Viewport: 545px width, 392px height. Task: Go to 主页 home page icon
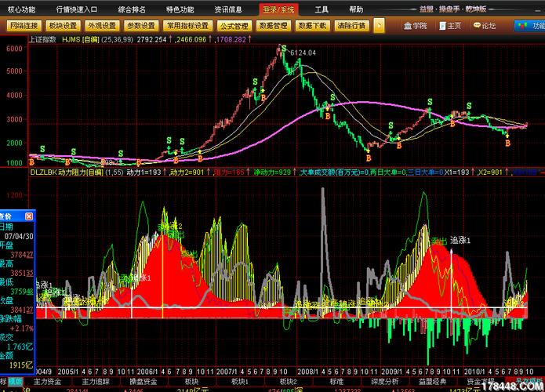pyautogui.click(x=450, y=26)
